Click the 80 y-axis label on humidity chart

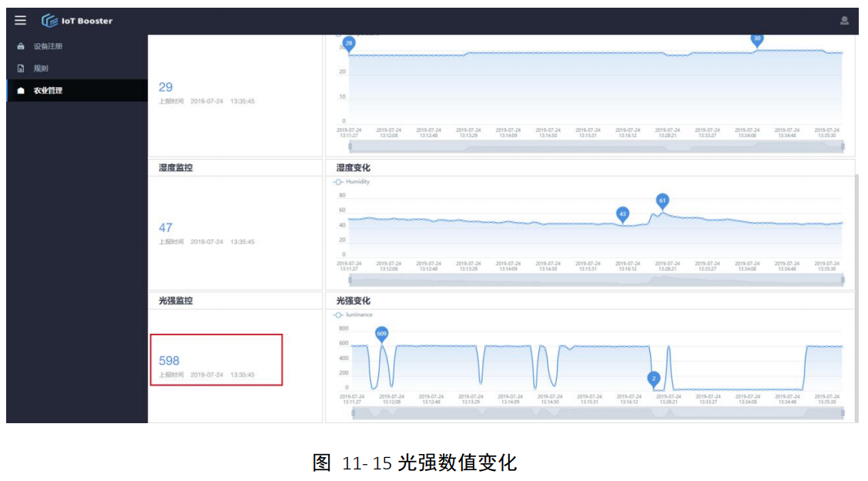(342, 196)
